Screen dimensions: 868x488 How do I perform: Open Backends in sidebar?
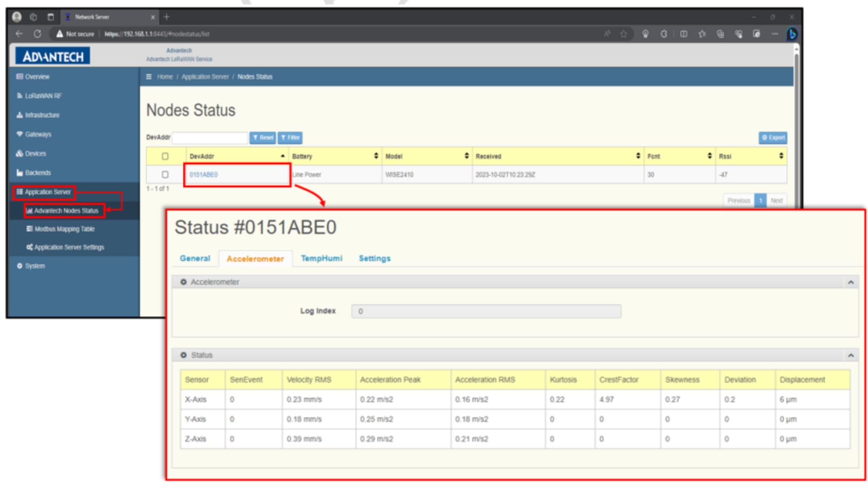coord(34,172)
